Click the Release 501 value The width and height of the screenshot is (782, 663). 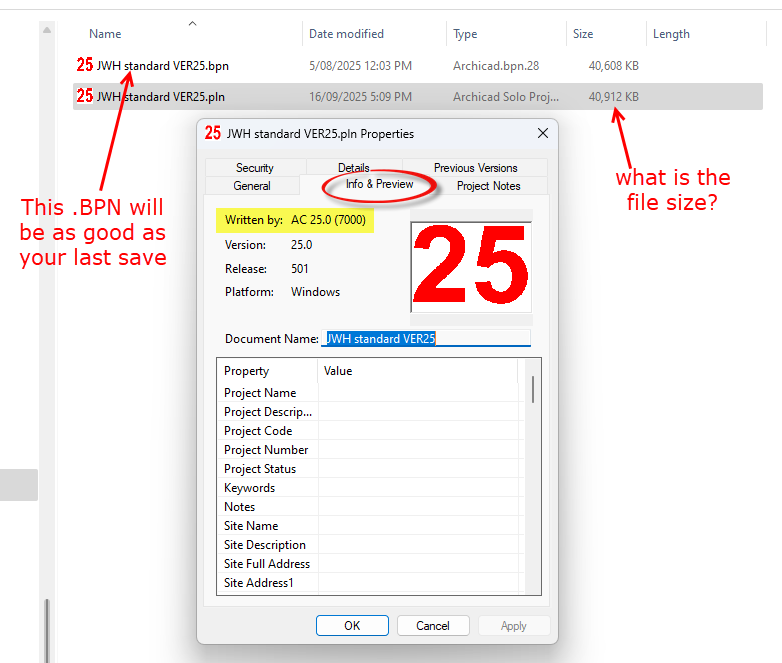coord(299,268)
